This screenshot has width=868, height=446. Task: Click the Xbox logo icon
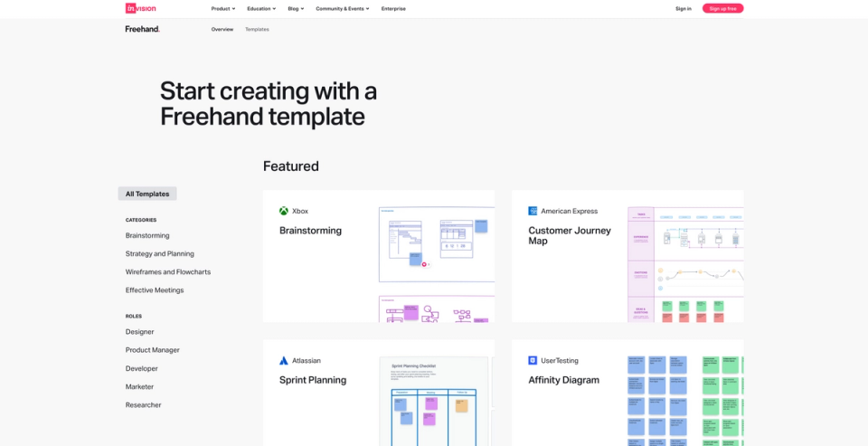(x=283, y=211)
